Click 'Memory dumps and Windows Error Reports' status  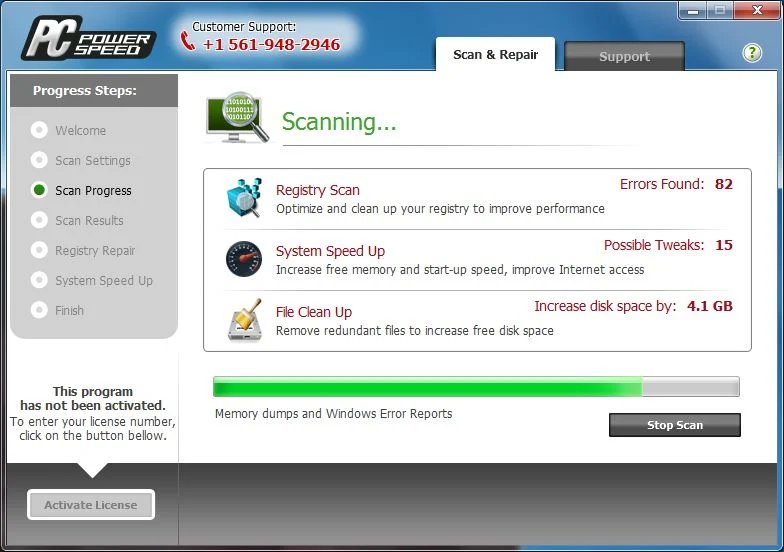tap(334, 414)
